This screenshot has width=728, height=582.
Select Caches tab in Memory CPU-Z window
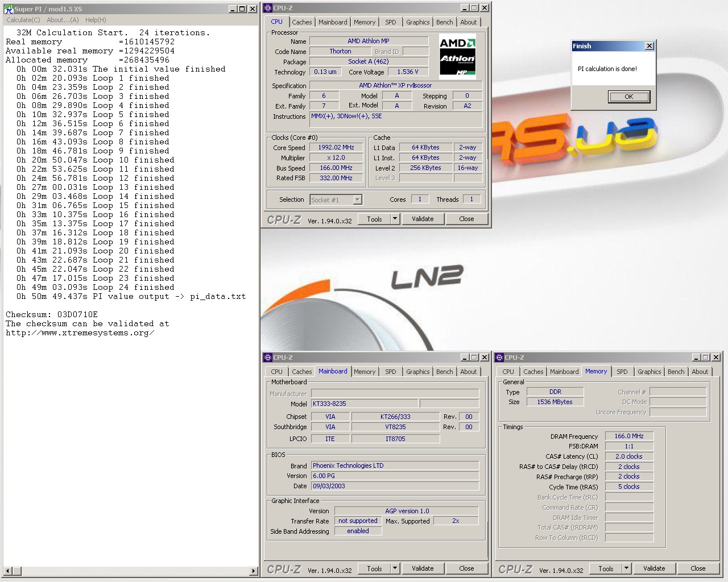point(533,372)
